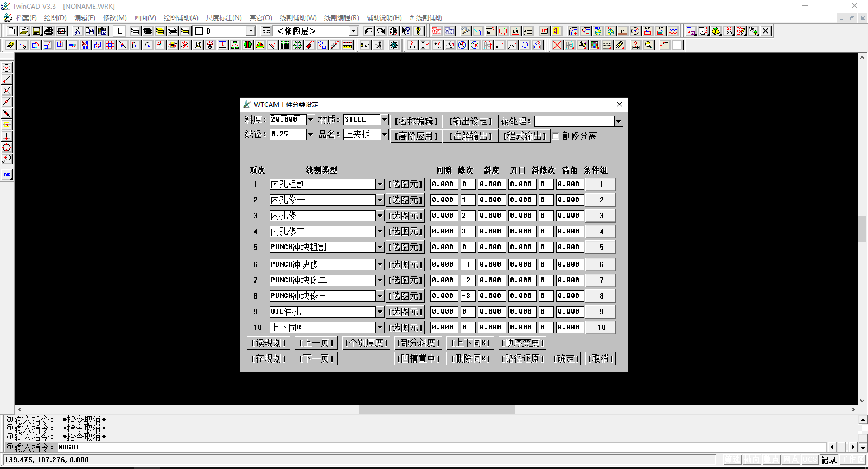Click the [程式输出] button
The height and width of the screenshot is (469, 868).
525,136
